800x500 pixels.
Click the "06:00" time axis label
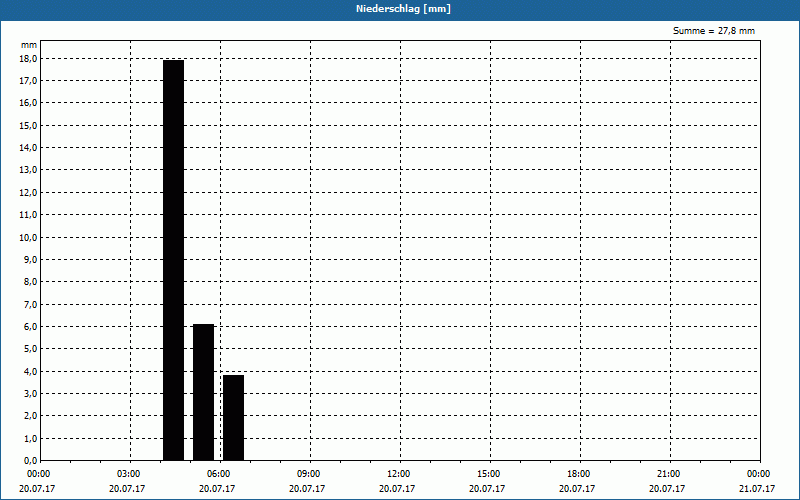218,474
